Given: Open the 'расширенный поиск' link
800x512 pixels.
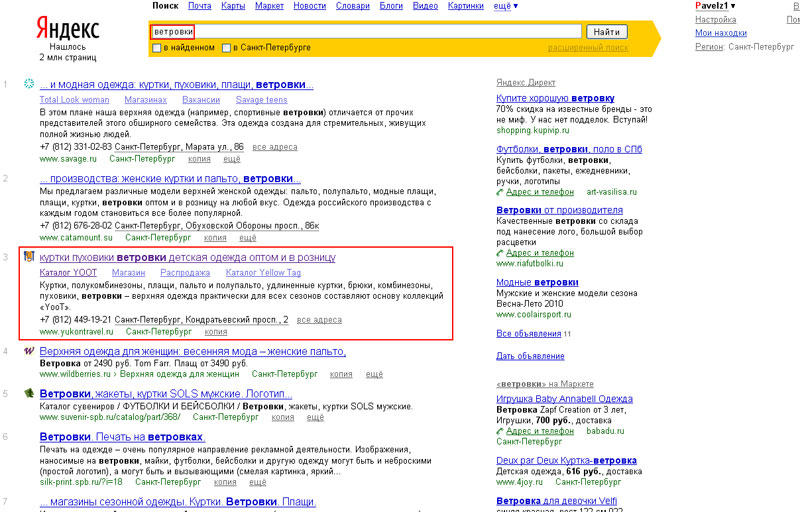Looking at the screenshot, I should click(588, 48).
